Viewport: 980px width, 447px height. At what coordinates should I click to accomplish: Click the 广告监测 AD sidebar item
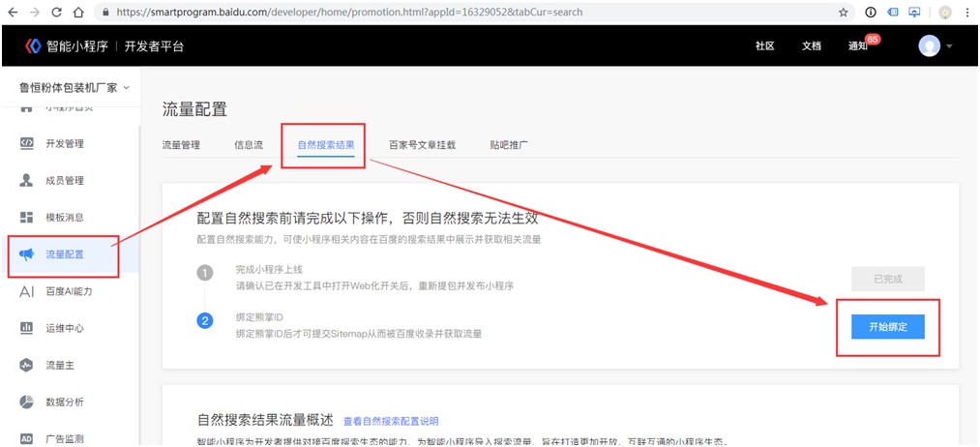click(64, 438)
